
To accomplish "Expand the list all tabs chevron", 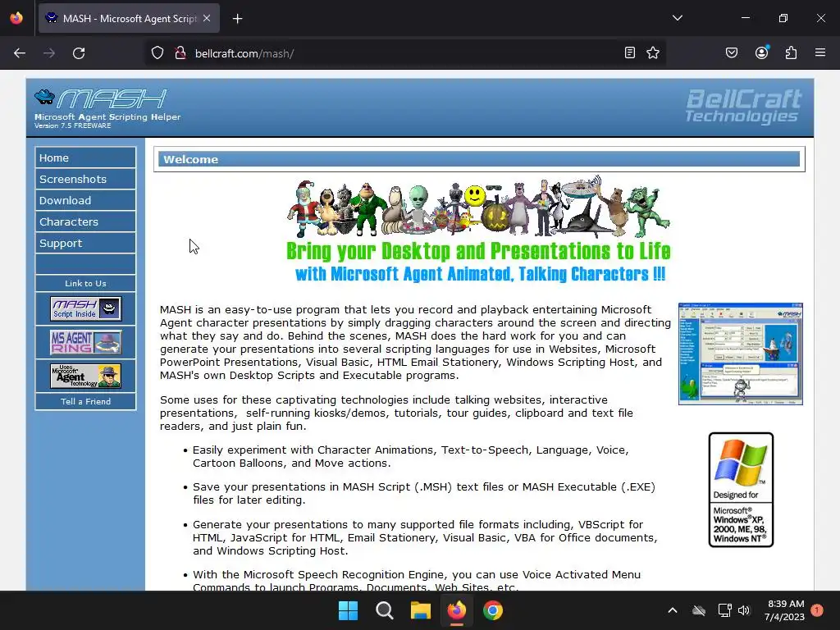I will (x=677, y=18).
